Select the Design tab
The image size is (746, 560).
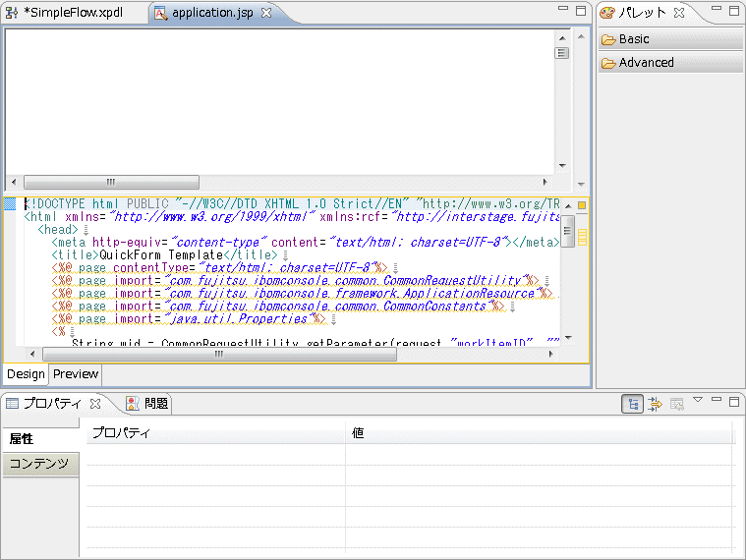pyautogui.click(x=26, y=374)
